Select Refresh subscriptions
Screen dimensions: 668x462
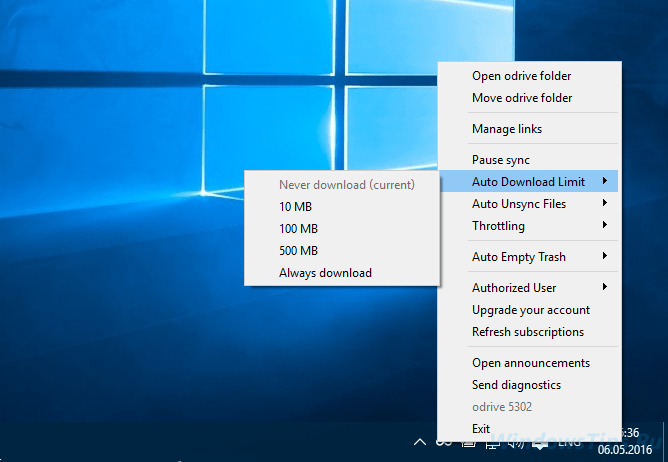click(528, 332)
